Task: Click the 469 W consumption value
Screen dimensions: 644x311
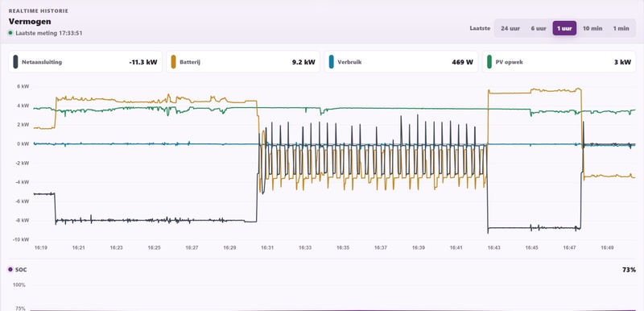Action: (462, 63)
